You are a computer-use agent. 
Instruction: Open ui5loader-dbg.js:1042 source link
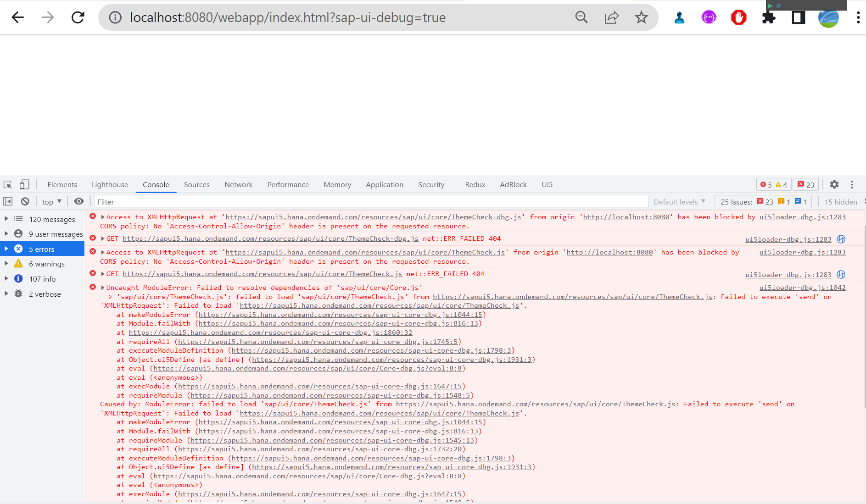pos(802,288)
